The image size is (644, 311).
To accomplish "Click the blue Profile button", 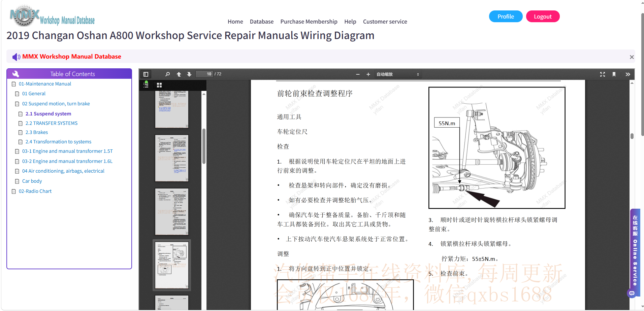I will (x=506, y=16).
